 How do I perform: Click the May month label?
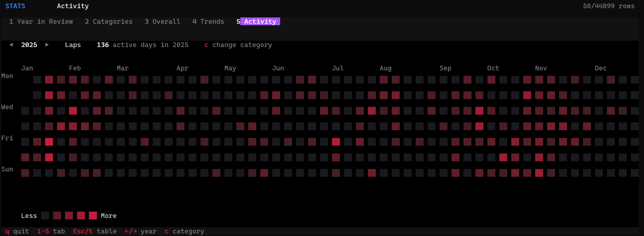pos(230,68)
